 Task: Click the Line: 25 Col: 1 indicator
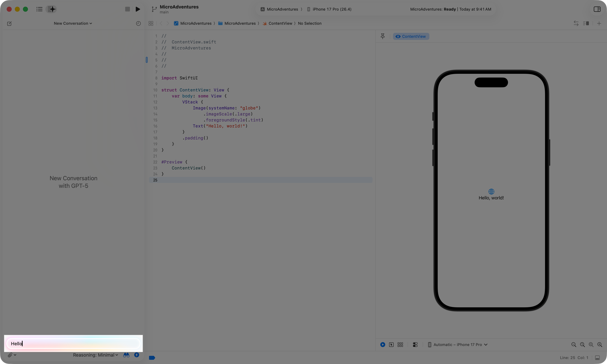point(574,358)
